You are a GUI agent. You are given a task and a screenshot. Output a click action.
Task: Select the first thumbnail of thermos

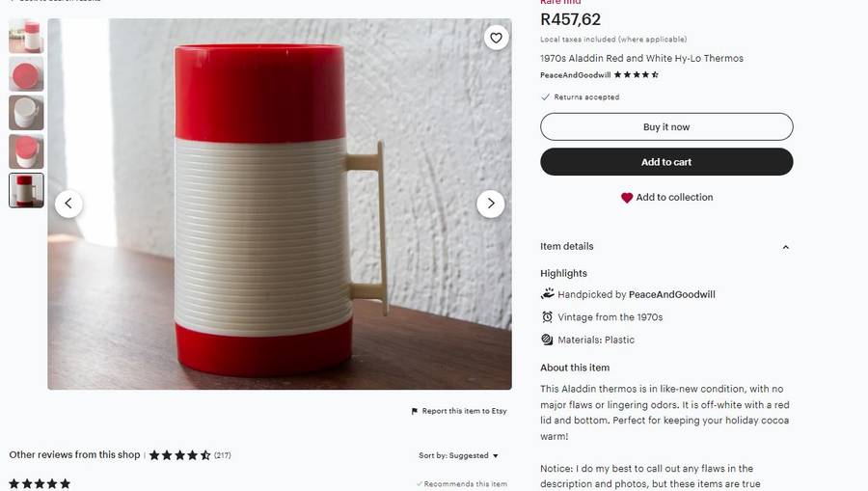coord(26,36)
